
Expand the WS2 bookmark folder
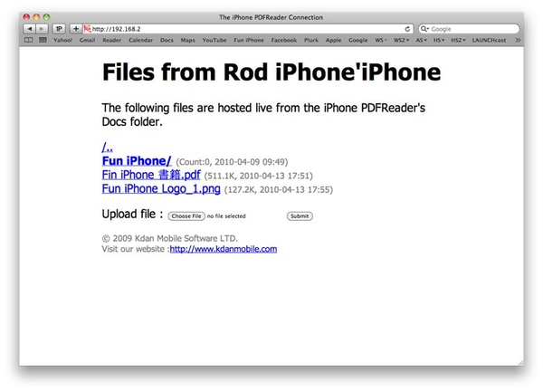point(401,40)
